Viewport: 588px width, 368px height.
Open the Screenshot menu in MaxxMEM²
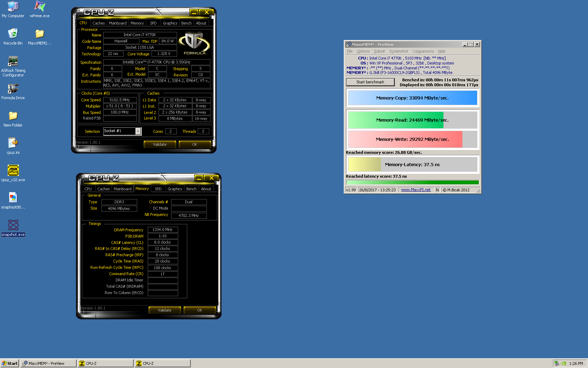399,51
